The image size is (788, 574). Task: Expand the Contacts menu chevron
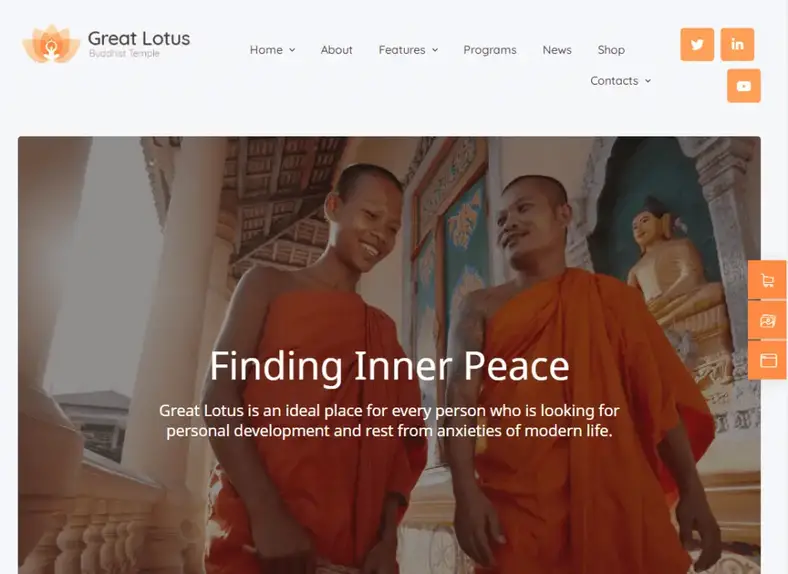[648, 80]
